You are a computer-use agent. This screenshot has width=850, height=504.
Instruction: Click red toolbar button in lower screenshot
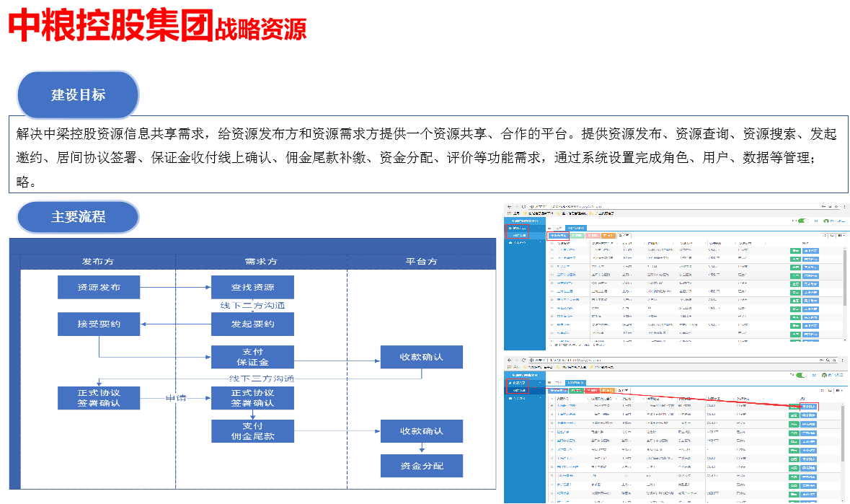tap(593, 390)
